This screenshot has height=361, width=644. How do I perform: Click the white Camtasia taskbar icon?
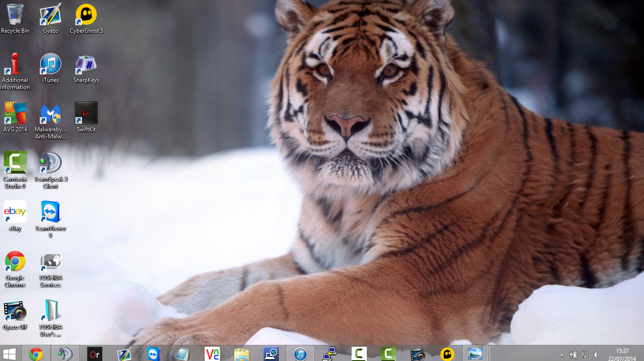[x=359, y=354]
